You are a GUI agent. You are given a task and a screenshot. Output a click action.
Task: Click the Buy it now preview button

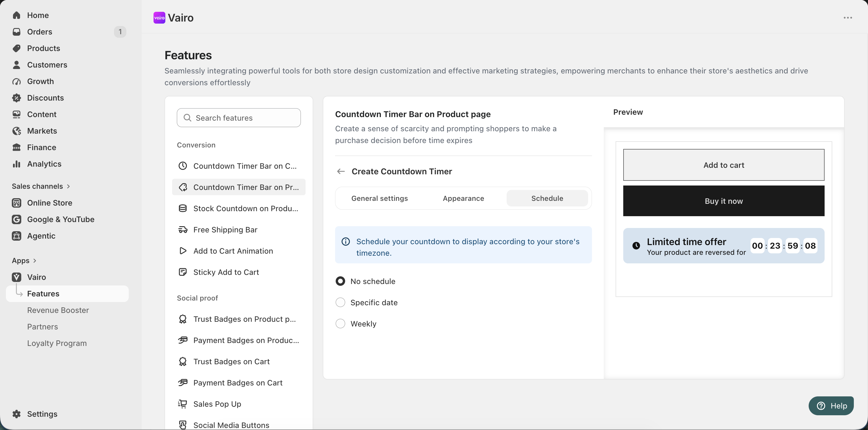click(723, 201)
